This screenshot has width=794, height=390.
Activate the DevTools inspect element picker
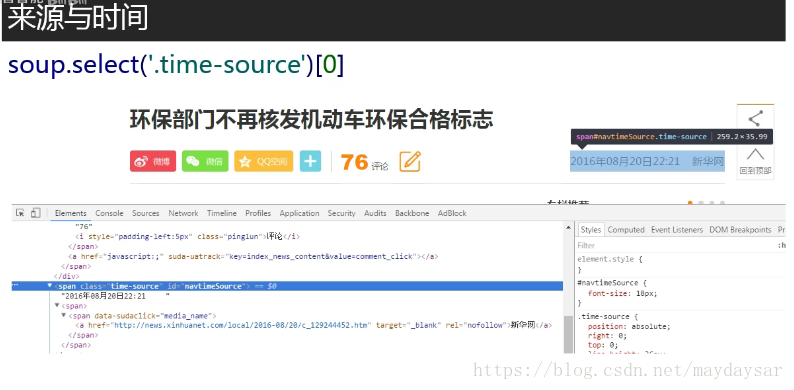(x=20, y=213)
